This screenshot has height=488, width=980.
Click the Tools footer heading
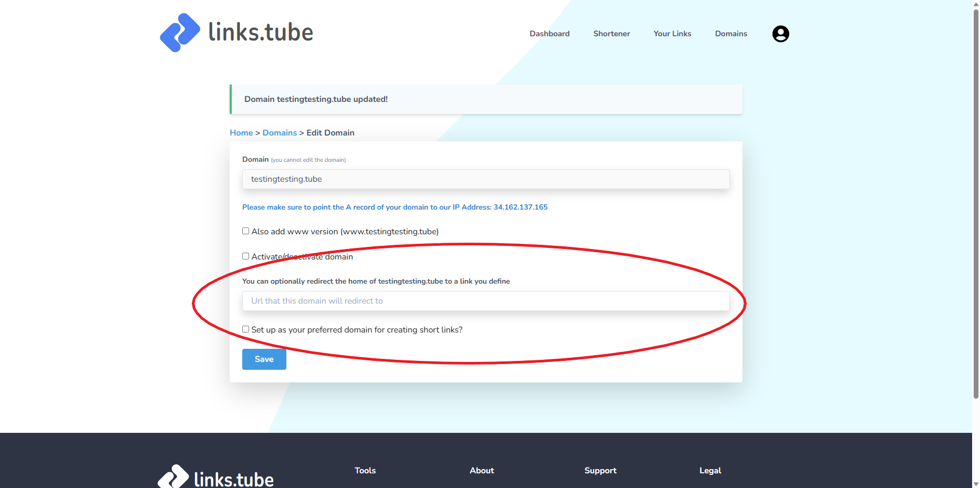365,471
